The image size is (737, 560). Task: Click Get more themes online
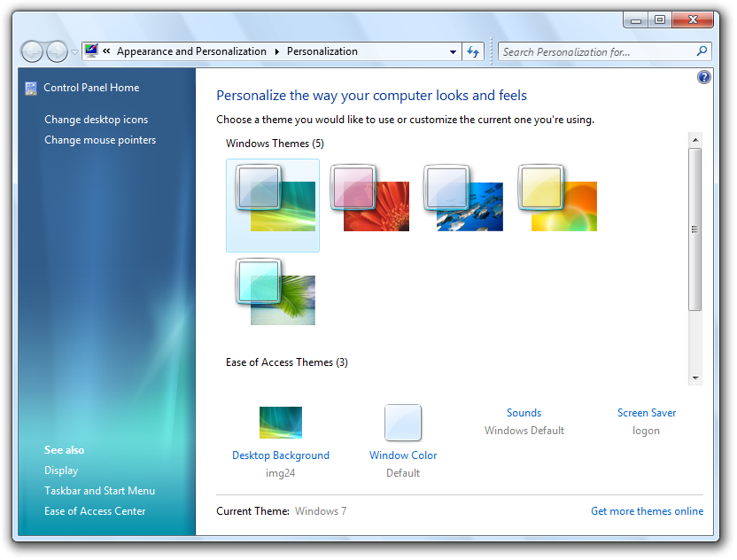pos(648,511)
